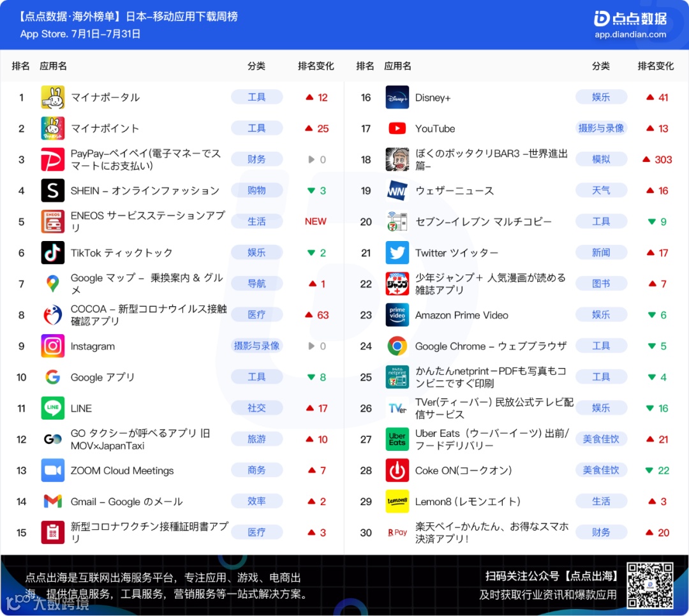Click rank change 41 for Disney+
689x616 pixels.
tap(657, 98)
